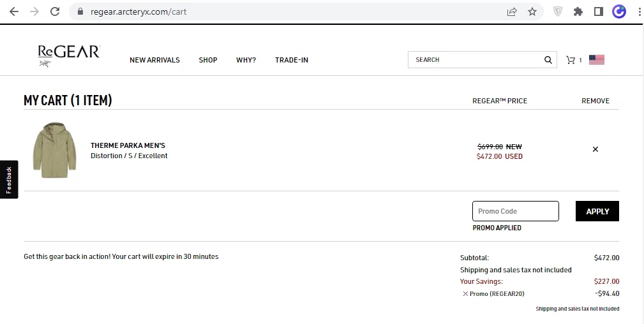Click the PROMO APPLIED message
This screenshot has height=324, width=644.
497,228
